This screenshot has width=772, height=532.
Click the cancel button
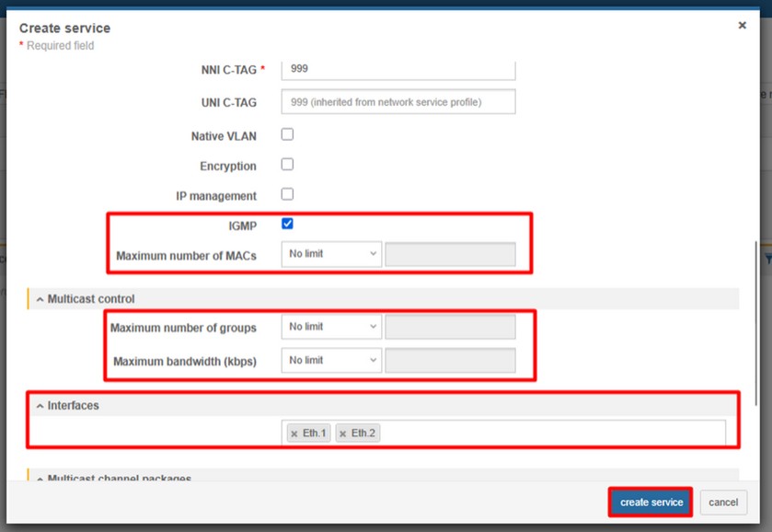tap(722, 503)
